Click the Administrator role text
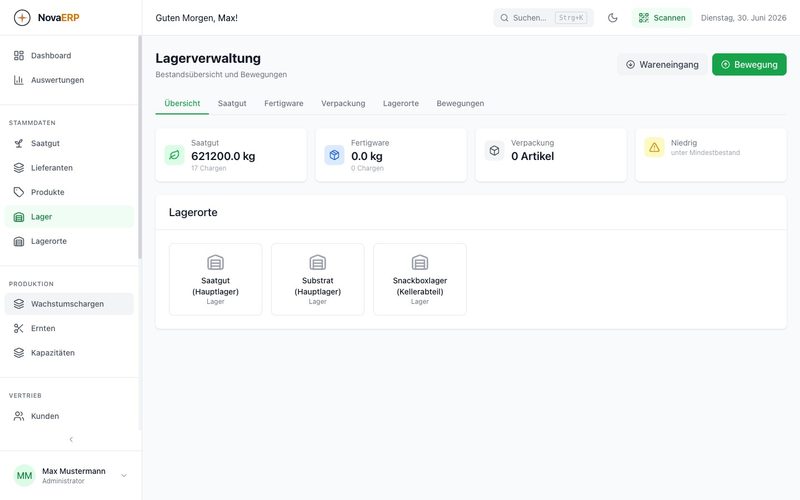 click(63, 481)
